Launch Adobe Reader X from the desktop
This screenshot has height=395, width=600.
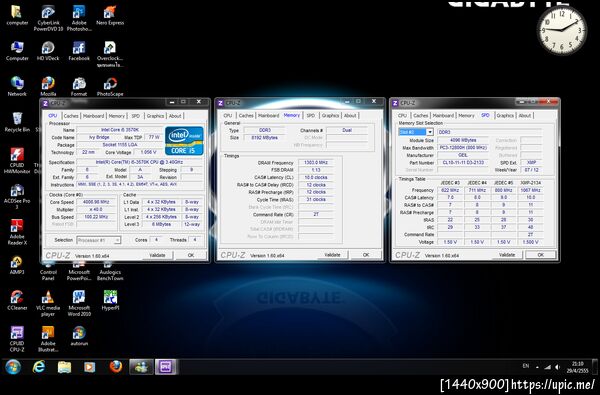tap(17, 232)
